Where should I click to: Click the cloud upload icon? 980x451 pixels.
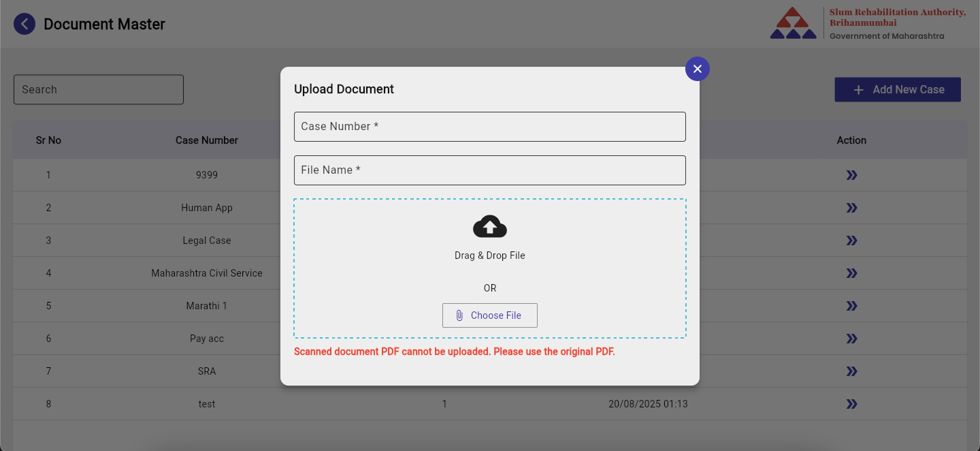pos(490,226)
